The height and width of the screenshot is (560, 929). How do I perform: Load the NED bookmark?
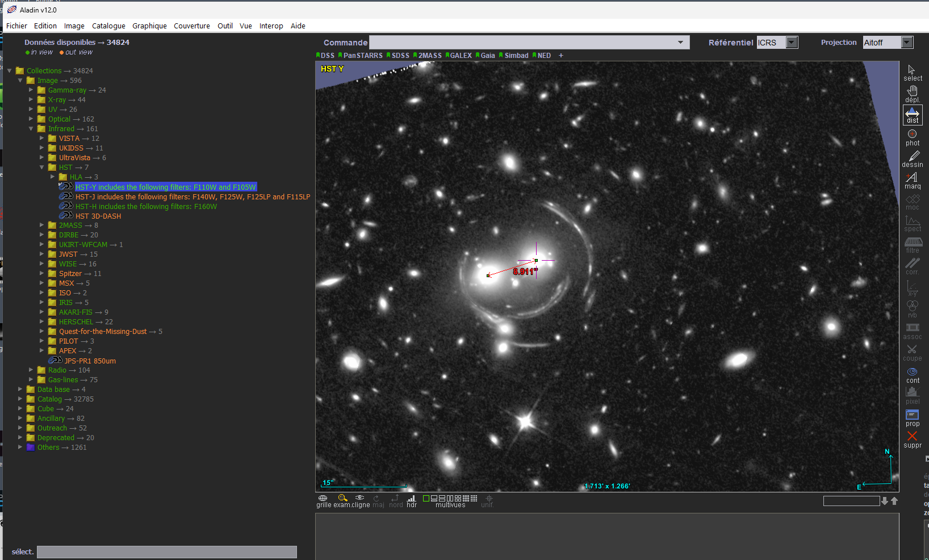click(542, 55)
